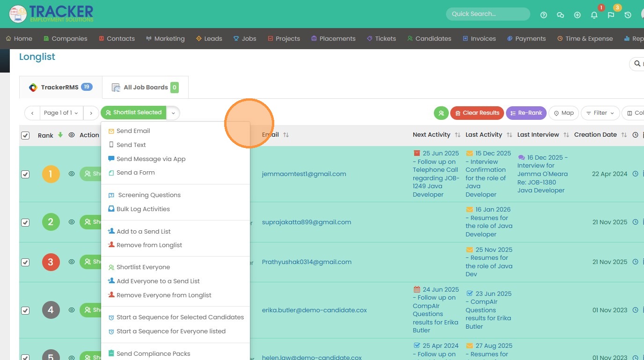The image size is (644, 360).
Task: Click the Map button
Action: click(x=563, y=113)
